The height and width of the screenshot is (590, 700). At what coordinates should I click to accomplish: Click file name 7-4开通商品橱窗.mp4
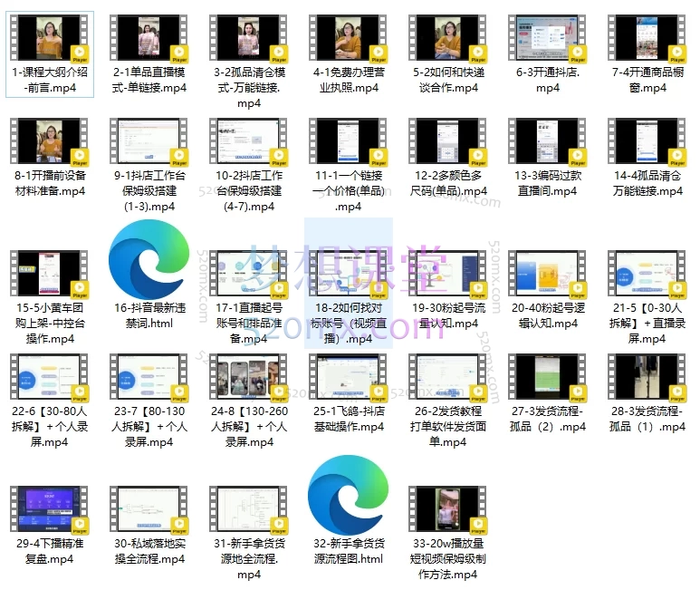coord(647,80)
